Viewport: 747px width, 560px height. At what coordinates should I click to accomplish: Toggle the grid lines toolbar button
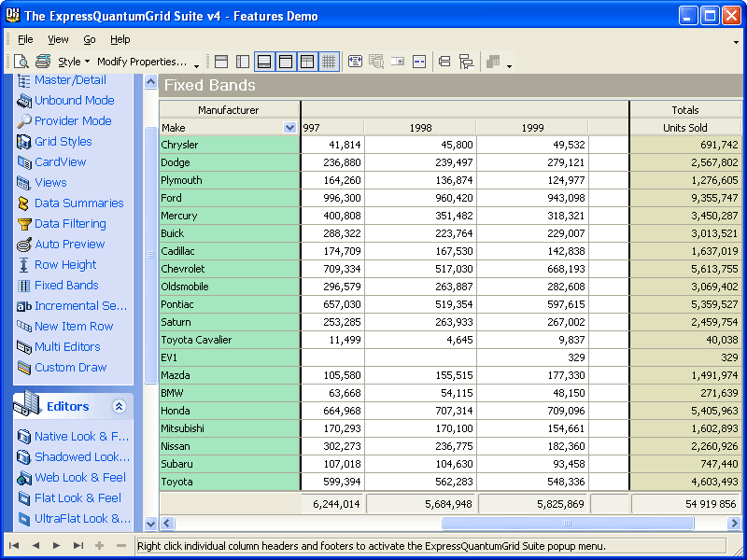click(x=329, y=62)
